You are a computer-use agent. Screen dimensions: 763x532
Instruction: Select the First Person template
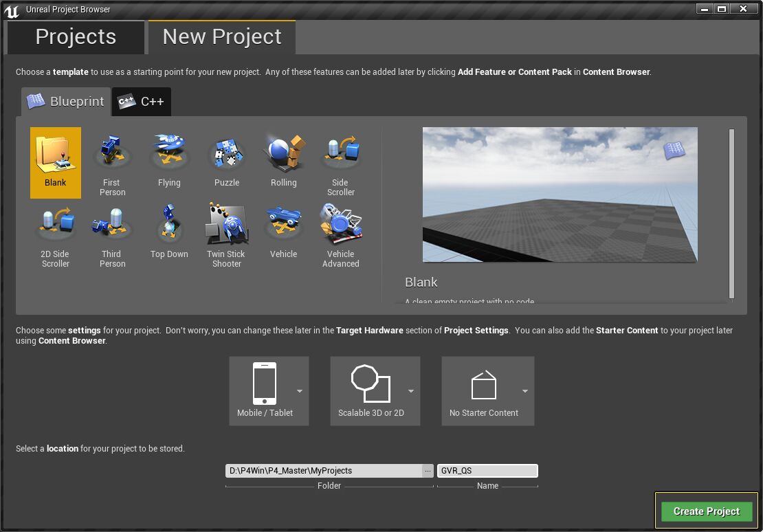[x=112, y=155]
